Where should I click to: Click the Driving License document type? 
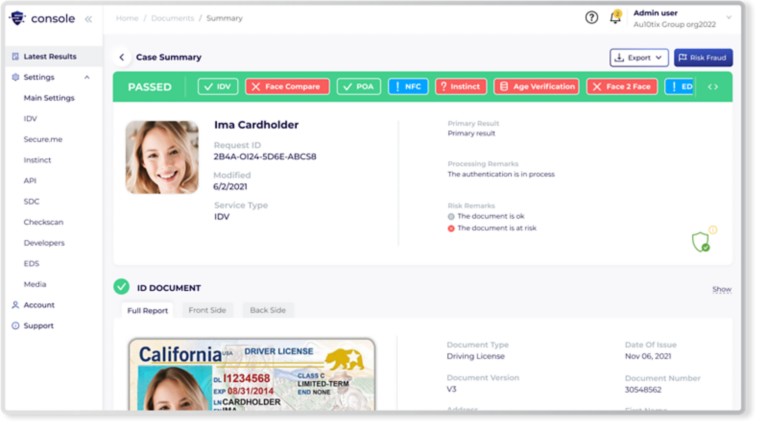coord(476,356)
